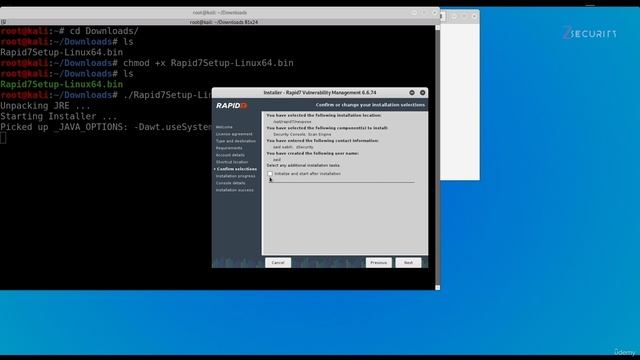Viewport: 640px width, 360px height.
Task: Select Confirm selections step in sidebar
Action: coord(237,169)
